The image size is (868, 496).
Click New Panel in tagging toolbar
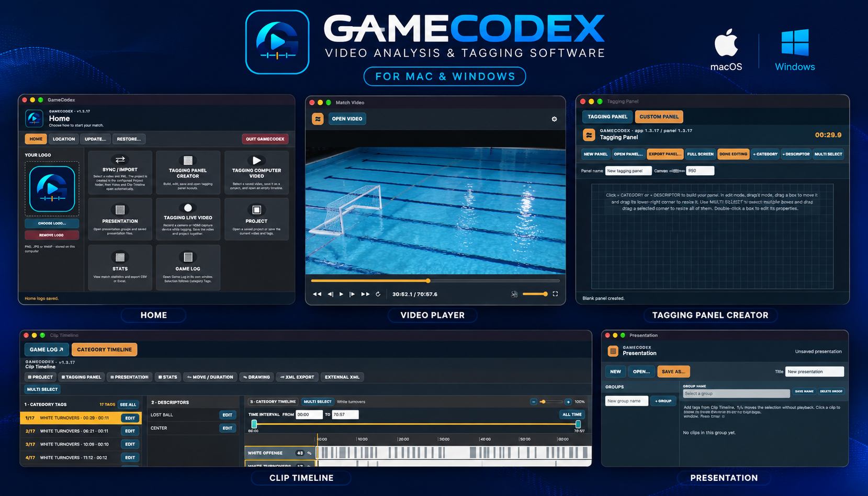[x=596, y=154]
